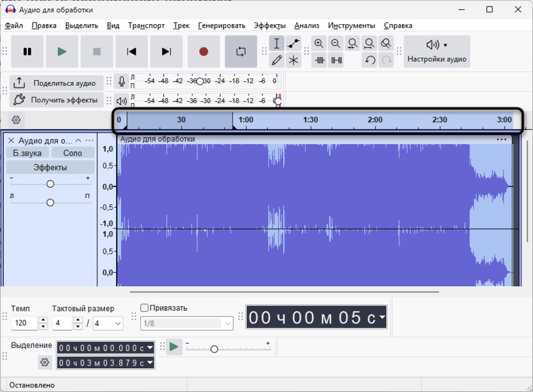Select the Draw tool pencil
Image resolution: width=533 pixels, height=392 pixels.
click(277, 60)
